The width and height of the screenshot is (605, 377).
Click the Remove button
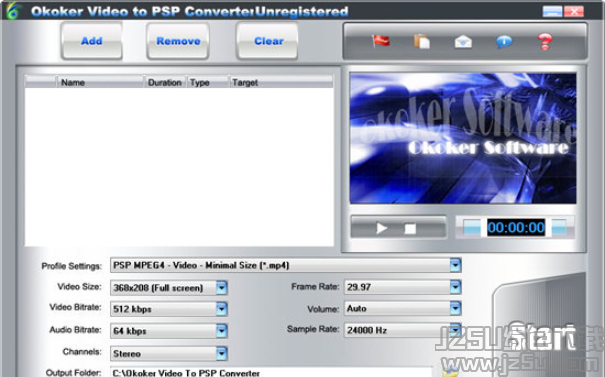(x=178, y=41)
